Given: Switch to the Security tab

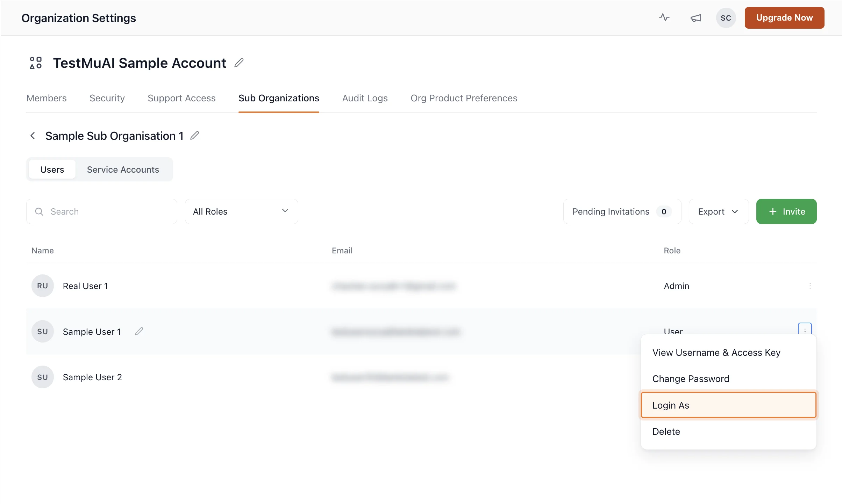Looking at the screenshot, I should point(107,98).
